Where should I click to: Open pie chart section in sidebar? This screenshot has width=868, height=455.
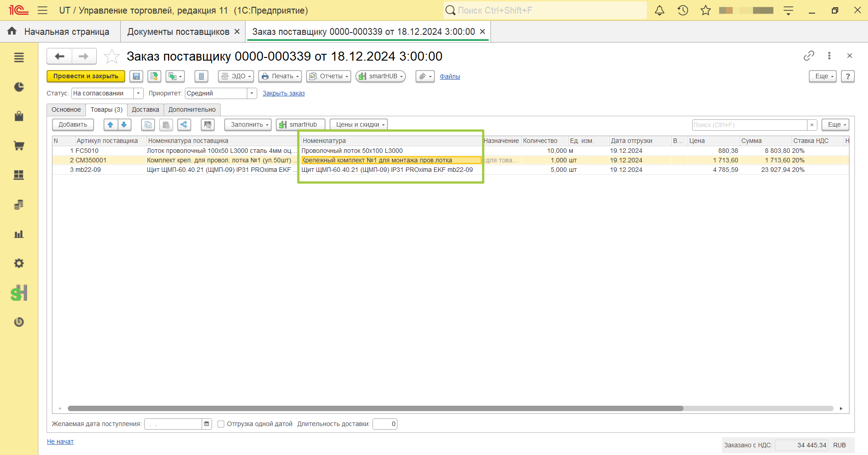[19, 87]
